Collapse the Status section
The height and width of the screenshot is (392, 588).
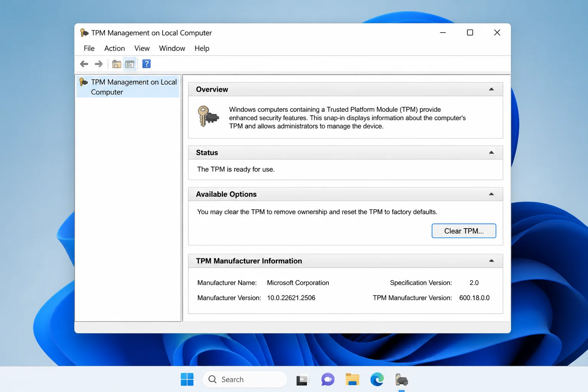tap(492, 152)
